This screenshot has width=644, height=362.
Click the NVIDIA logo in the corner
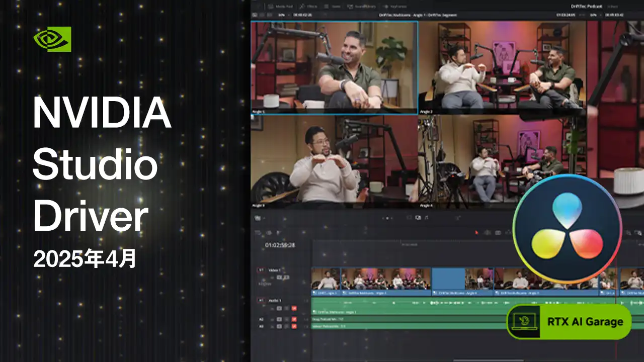pos(52,39)
